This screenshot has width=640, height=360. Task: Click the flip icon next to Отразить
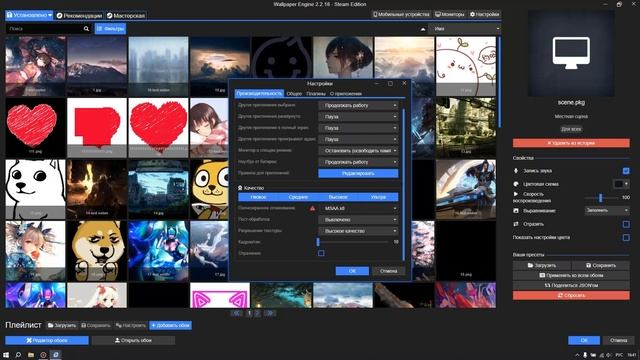tap(516, 224)
